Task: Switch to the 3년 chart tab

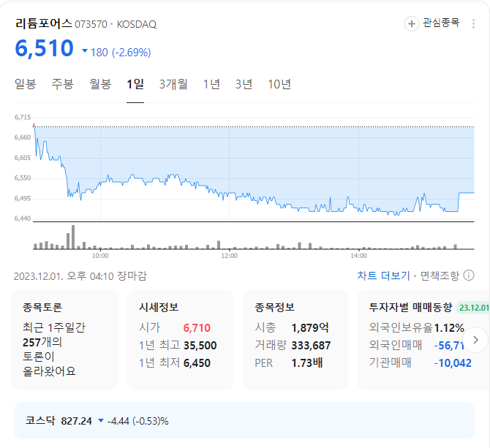Action: coord(244,84)
